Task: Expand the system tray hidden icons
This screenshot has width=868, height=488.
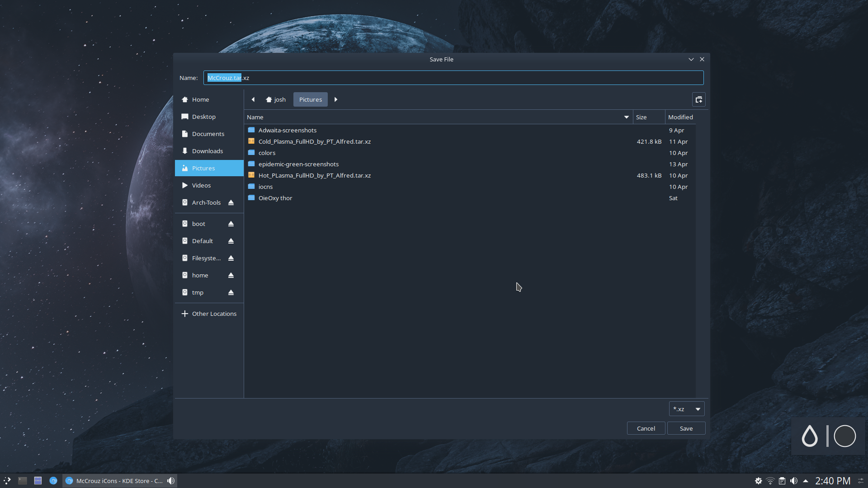Action: click(x=807, y=481)
